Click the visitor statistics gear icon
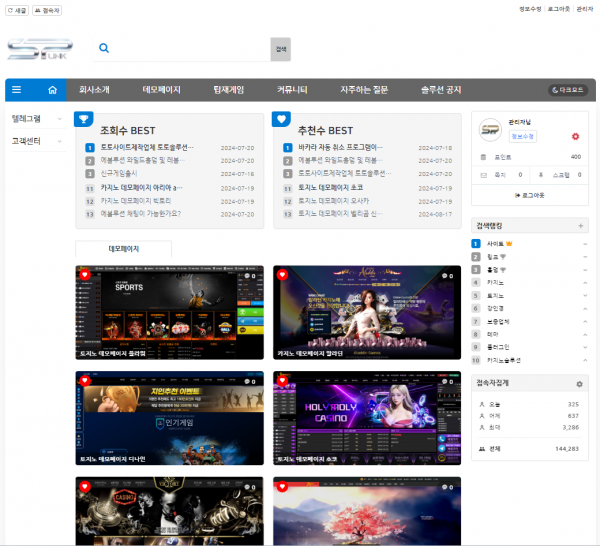The image size is (600, 546). (x=579, y=383)
